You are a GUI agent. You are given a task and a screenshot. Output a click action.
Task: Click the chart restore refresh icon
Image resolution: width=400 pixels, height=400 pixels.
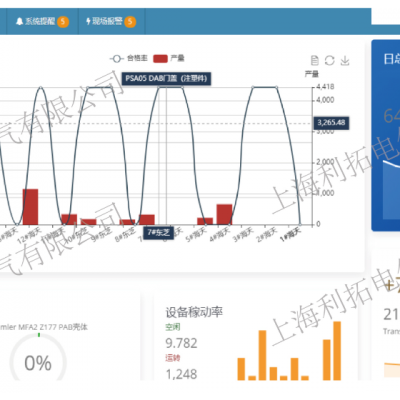[x=330, y=60]
